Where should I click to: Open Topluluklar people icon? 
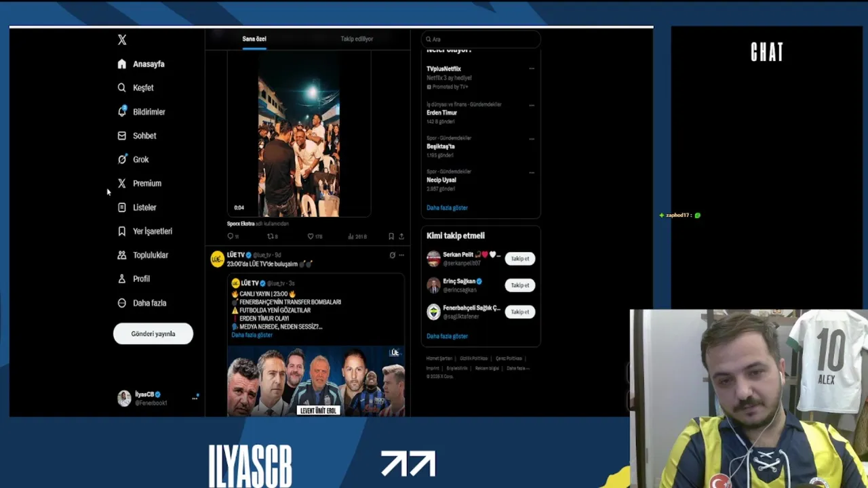click(x=122, y=255)
